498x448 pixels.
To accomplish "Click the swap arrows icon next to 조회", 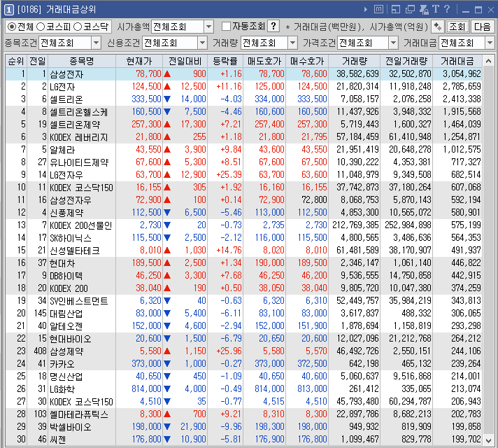I will click(x=438, y=27).
